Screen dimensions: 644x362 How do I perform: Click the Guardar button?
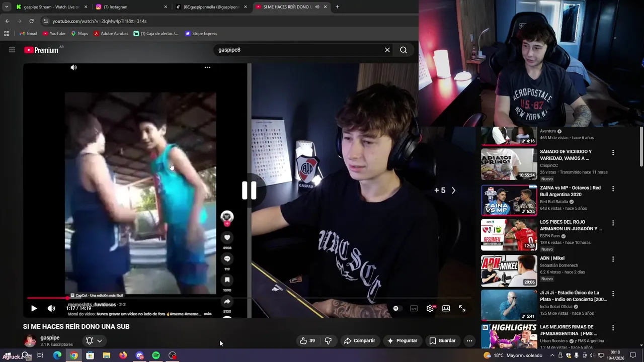(442, 340)
